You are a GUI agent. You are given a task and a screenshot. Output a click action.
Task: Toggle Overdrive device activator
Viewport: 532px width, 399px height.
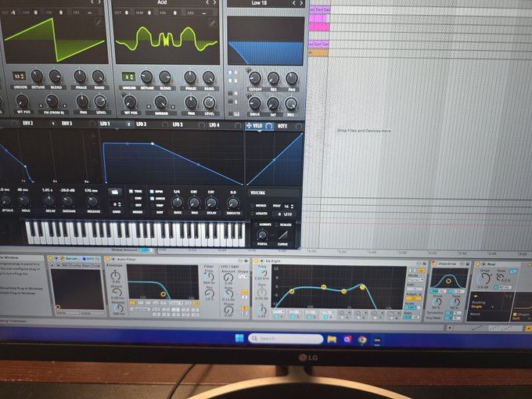click(x=434, y=264)
